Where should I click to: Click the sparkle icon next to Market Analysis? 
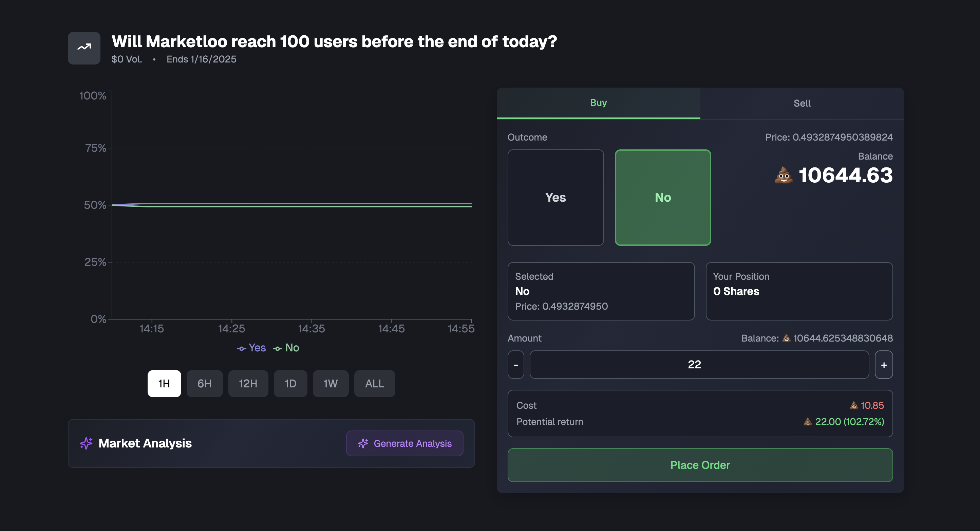tap(86, 443)
